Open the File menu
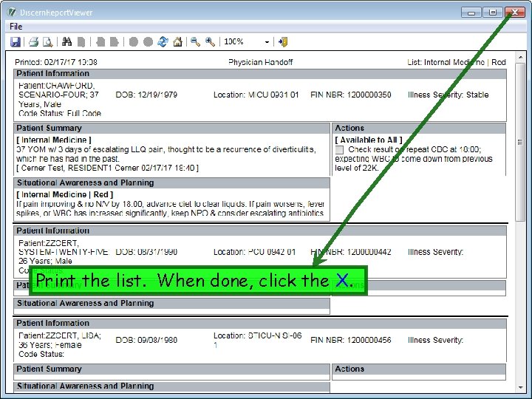 coord(16,27)
